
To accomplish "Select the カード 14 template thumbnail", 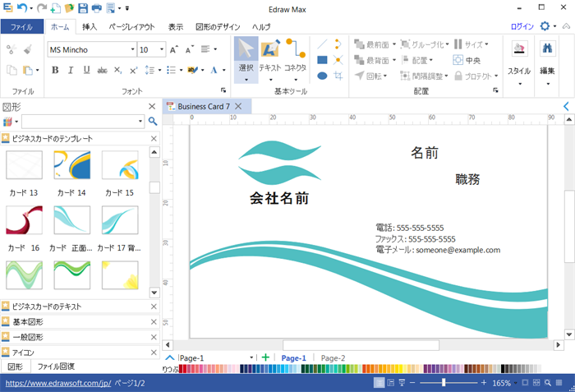I will [70, 167].
